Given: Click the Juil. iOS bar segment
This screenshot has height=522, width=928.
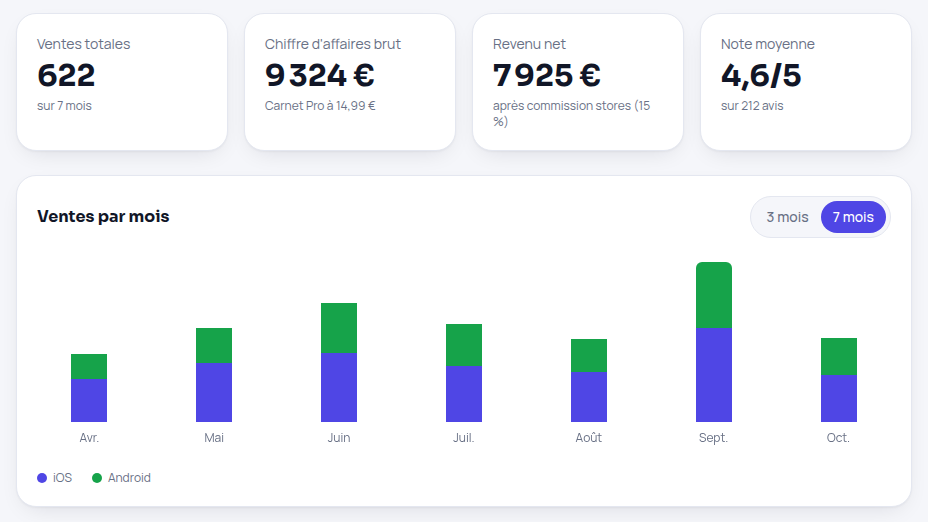Looking at the screenshot, I should tap(463, 394).
